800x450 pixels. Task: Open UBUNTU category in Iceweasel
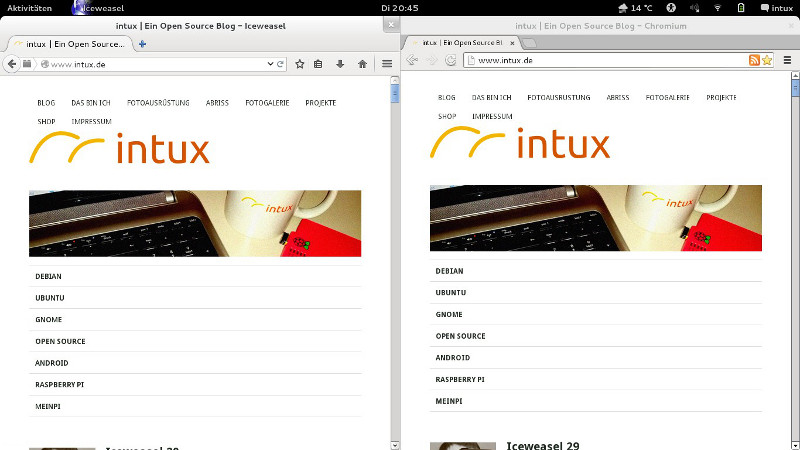(50, 298)
